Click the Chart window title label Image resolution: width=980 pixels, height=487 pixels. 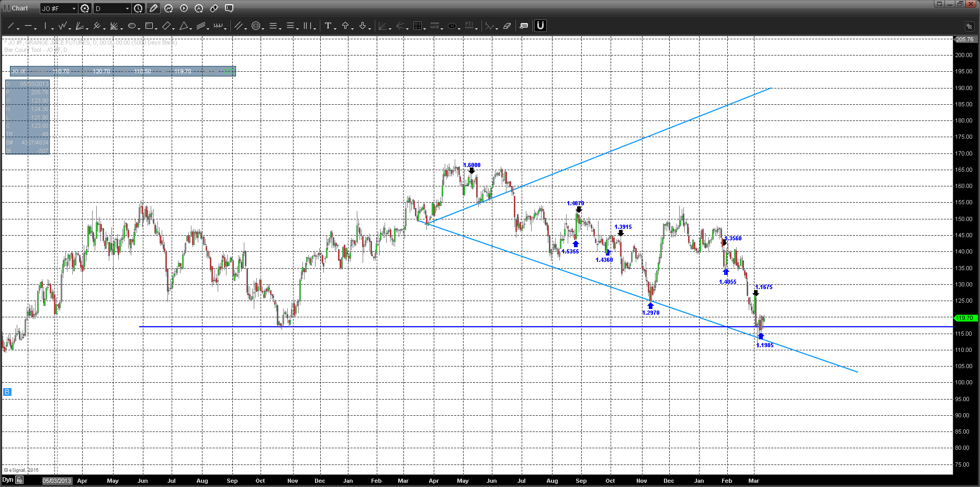click(20, 8)
